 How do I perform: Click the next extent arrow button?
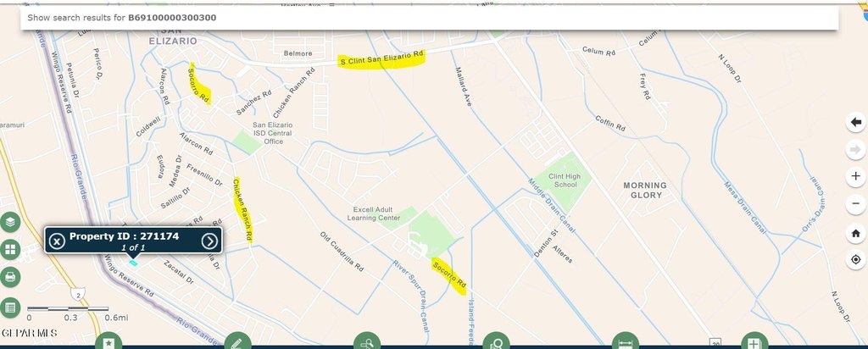[x=856, y=149]
